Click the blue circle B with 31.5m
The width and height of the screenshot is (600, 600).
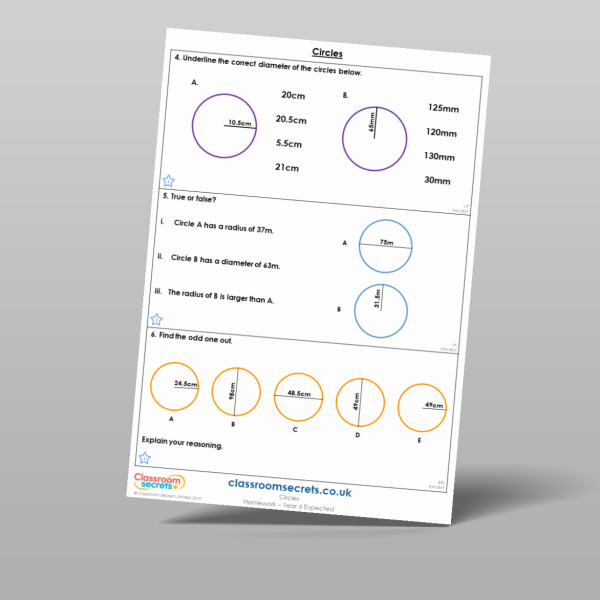click(380, 310)
